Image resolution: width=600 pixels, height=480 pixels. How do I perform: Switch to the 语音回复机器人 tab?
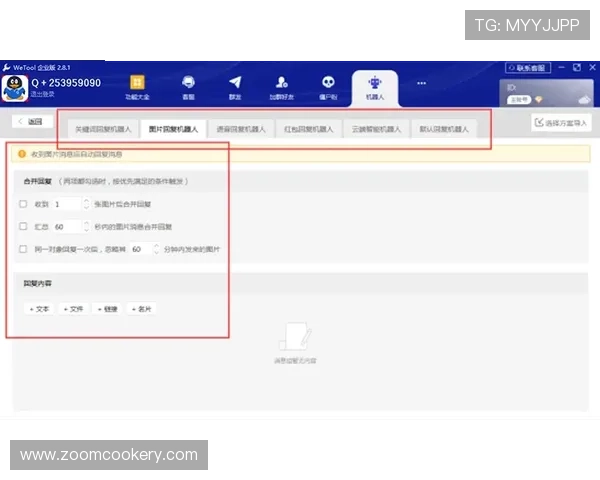click(x=241, y=129)
